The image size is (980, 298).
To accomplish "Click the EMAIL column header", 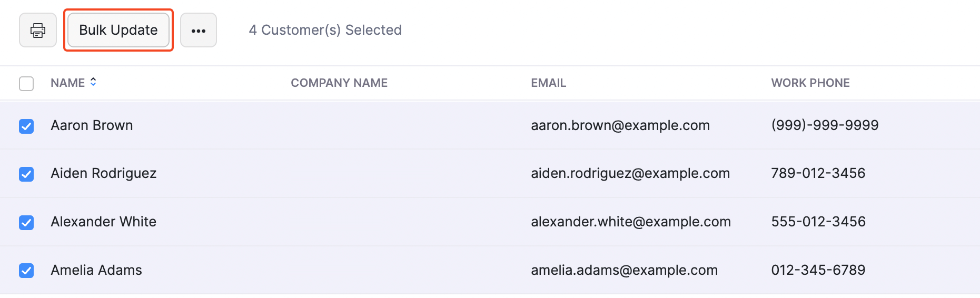I will (548, 83).
